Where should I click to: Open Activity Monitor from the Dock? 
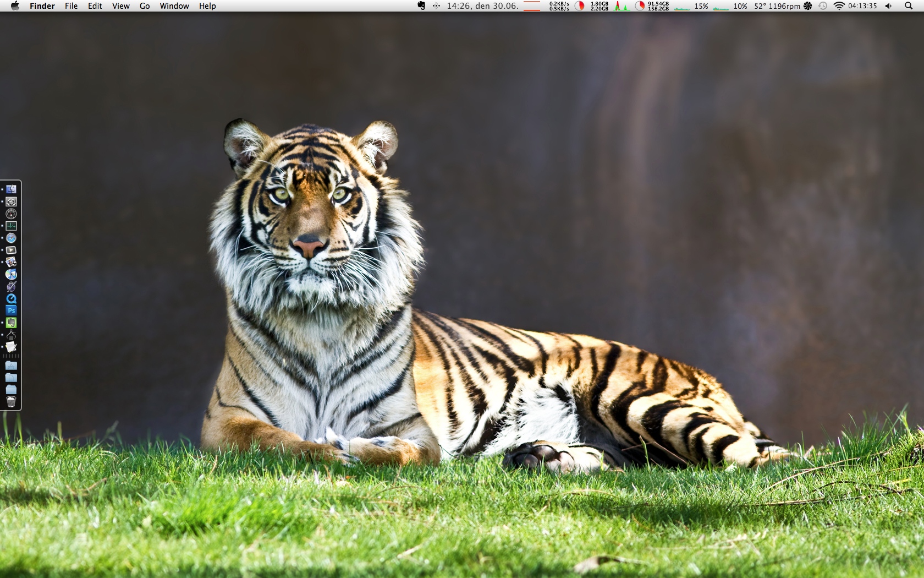[x=11, y=226]
